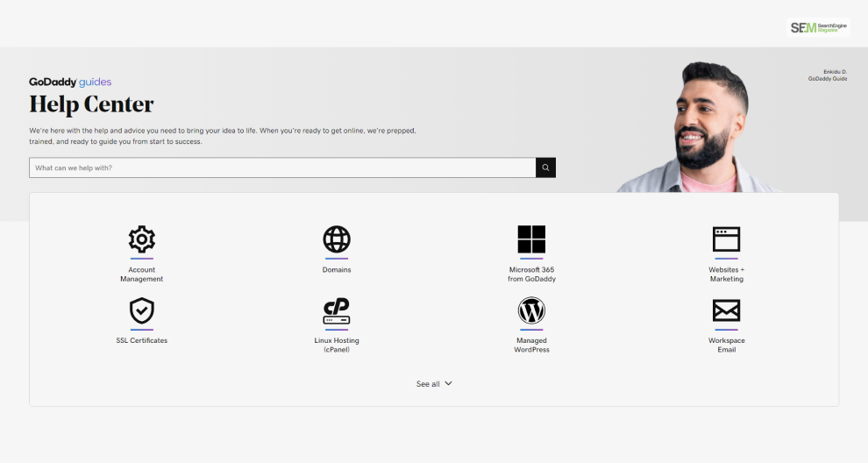
Task: Select the Websites + Marketing browser icon
Action: point(726,239)
